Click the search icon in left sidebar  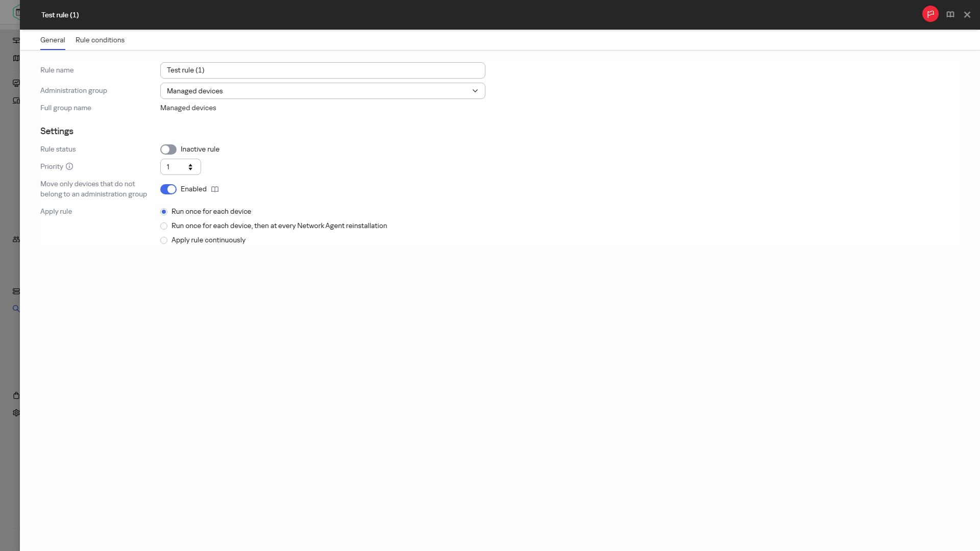16,309
